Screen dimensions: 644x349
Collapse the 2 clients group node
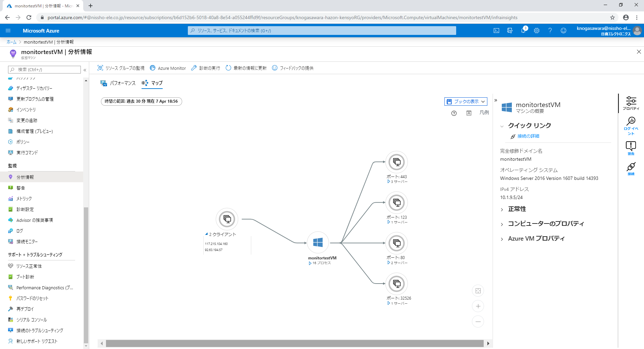(207, 234)
